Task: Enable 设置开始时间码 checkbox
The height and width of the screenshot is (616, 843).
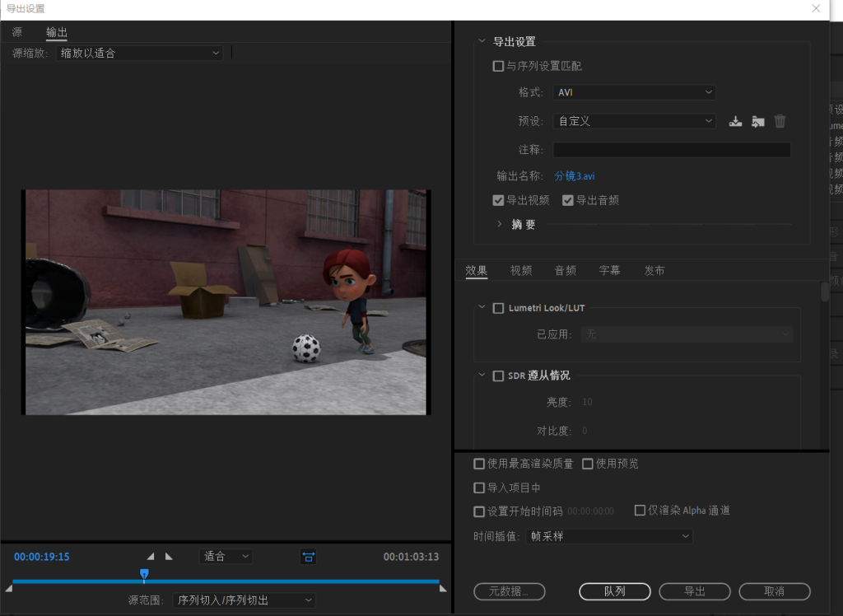Action: [x=479, y=511]
